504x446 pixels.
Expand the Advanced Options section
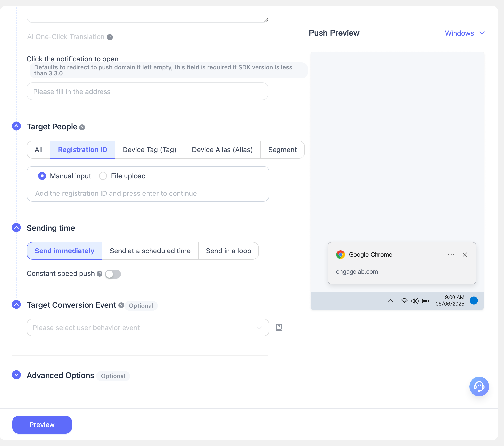16,375
